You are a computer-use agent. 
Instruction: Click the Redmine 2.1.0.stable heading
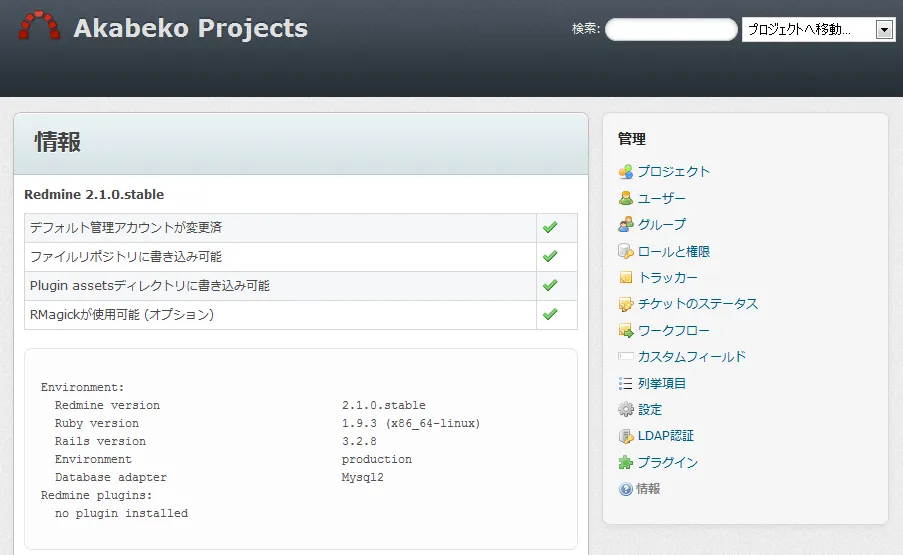point(94,195)
